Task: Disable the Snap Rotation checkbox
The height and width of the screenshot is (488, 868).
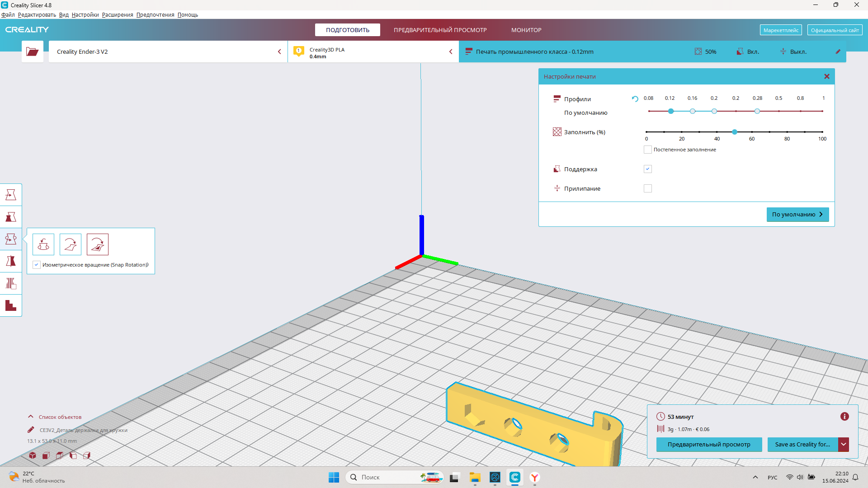Action: click(x=37, y=265)
